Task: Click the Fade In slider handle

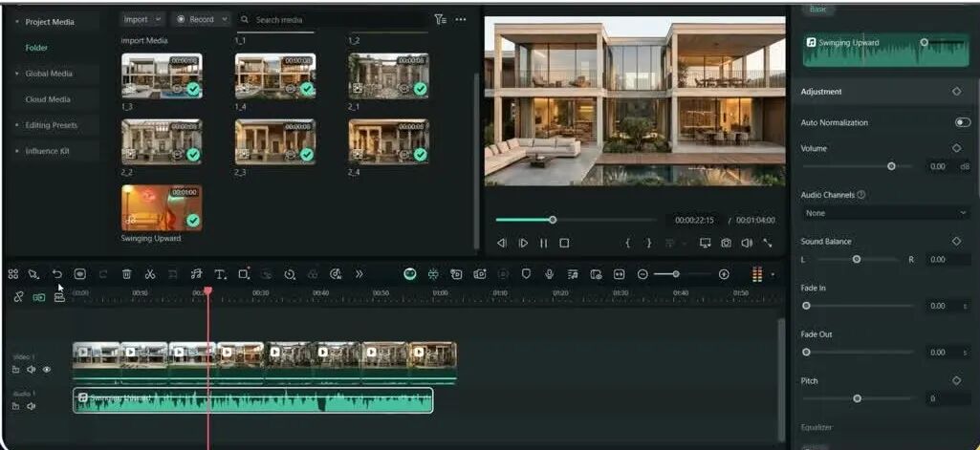Action: click(x=806, y=306)
